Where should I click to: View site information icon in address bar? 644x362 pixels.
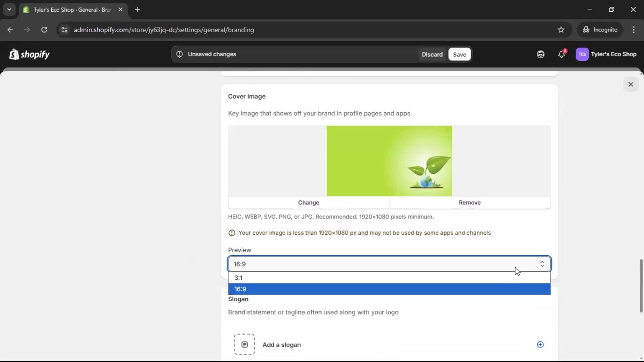click(64, 30)
